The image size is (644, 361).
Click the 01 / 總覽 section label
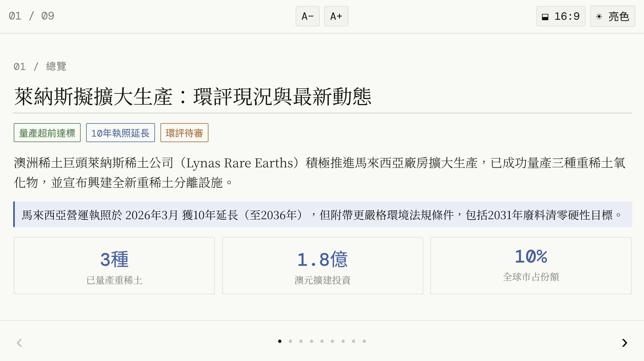coord(40,66)
